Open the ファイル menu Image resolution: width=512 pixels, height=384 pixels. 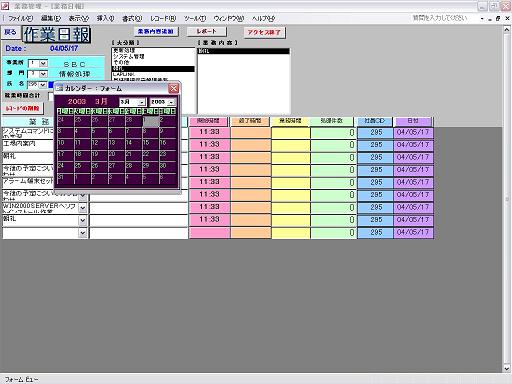coord(20,18)
